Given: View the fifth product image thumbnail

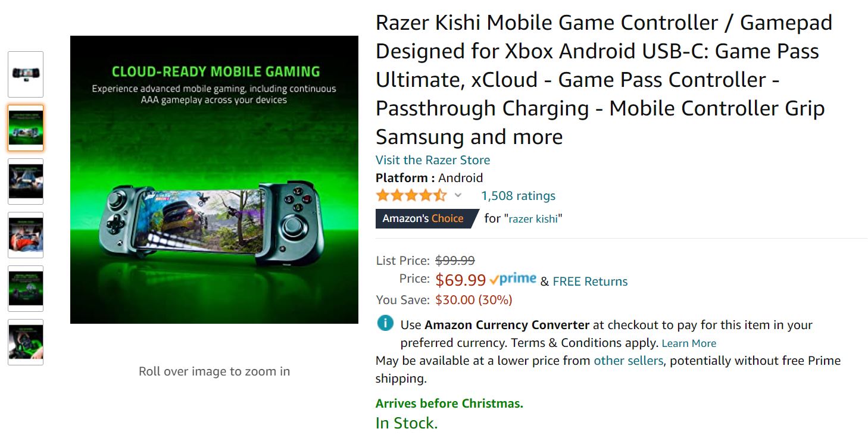Looking at the screenshot, I should click(26, 289).
